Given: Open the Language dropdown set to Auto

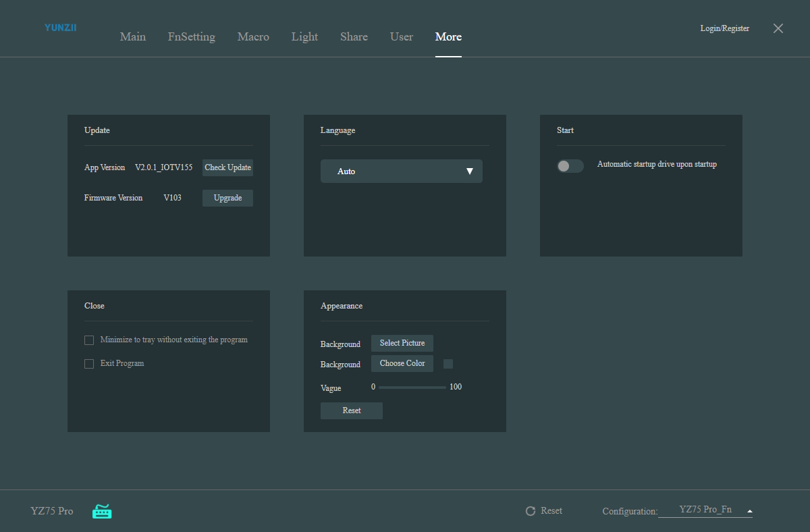Looking at the screenshot, I should pyautogui.click(x=401, y=171).
